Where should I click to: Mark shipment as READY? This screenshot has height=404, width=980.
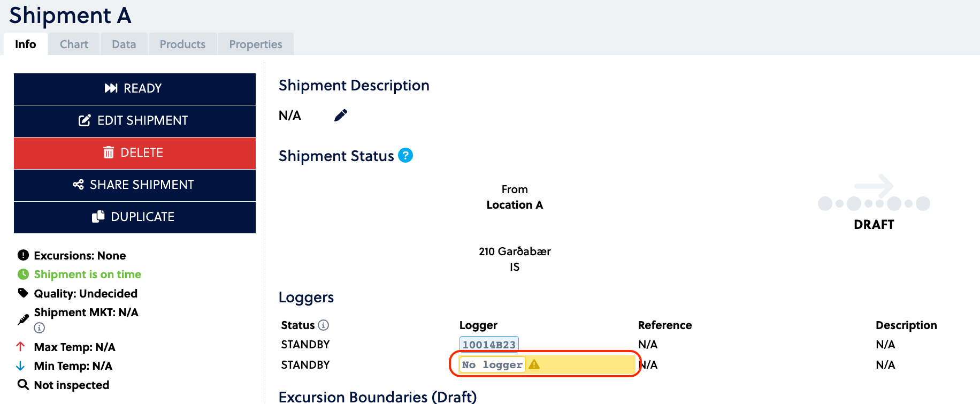point(135,89)
